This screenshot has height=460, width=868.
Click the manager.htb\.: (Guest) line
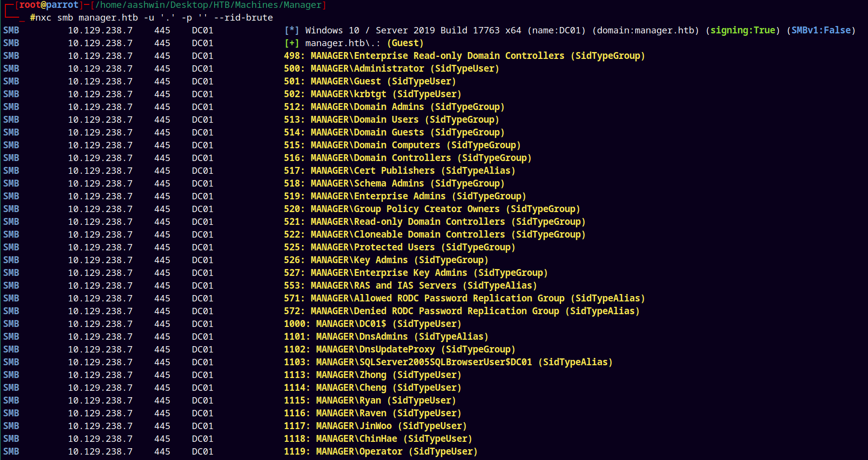click(354, 43)
